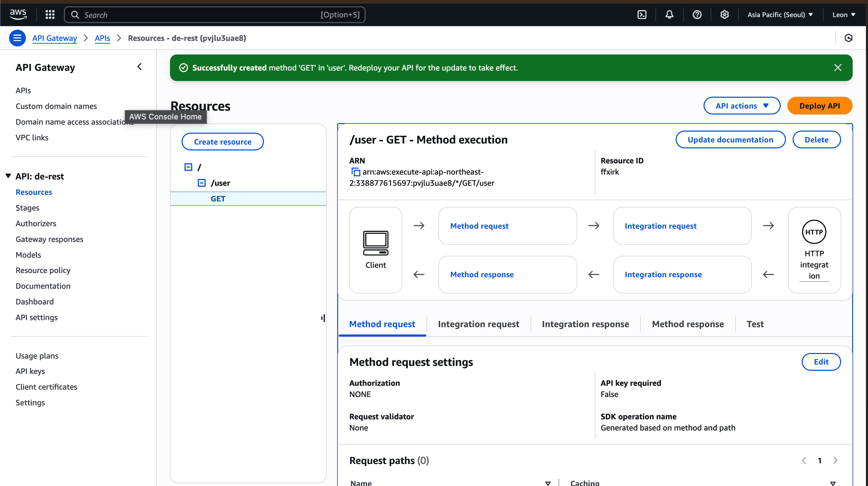The width and height of the screenshot is (868, 486).
Task: Launch CloudShell from the top bar
Action: click(642, 15)
